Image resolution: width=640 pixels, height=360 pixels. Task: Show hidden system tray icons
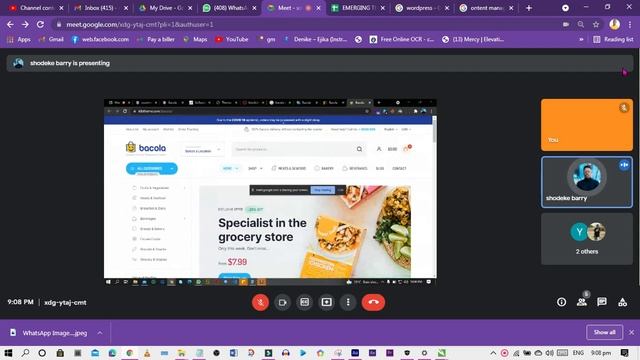coord(493,353)
